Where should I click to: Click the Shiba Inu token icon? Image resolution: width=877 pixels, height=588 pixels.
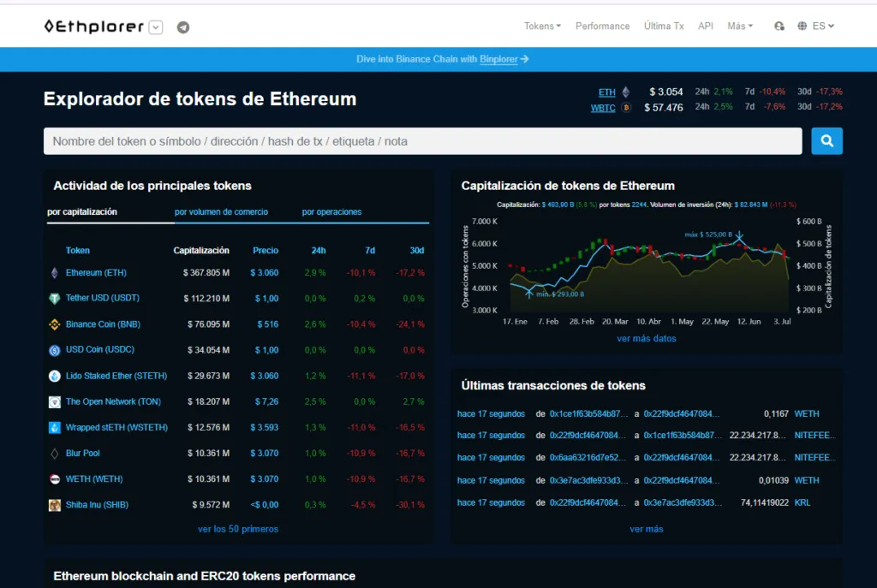(55, 505)
